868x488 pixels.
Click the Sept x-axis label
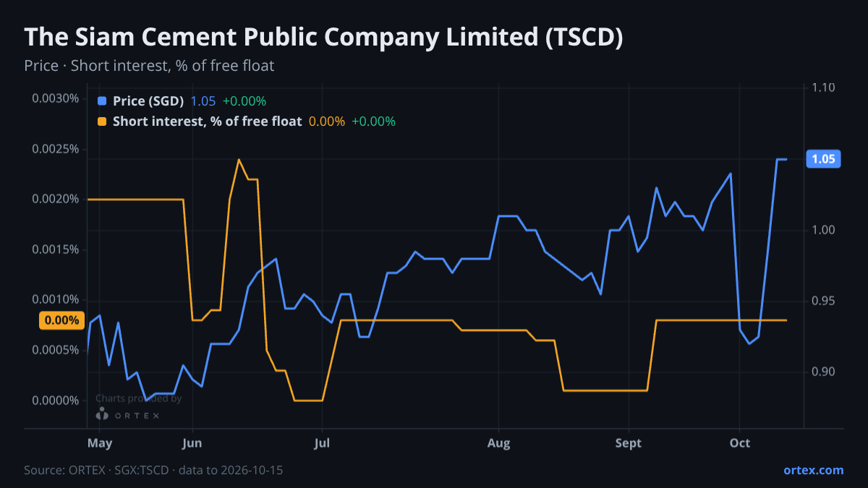coord(629,442)
